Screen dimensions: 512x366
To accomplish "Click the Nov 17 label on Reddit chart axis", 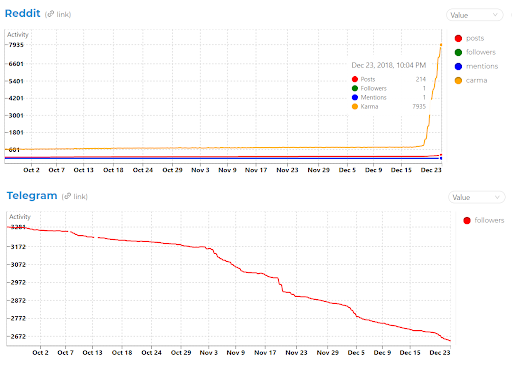I will 256,170.
